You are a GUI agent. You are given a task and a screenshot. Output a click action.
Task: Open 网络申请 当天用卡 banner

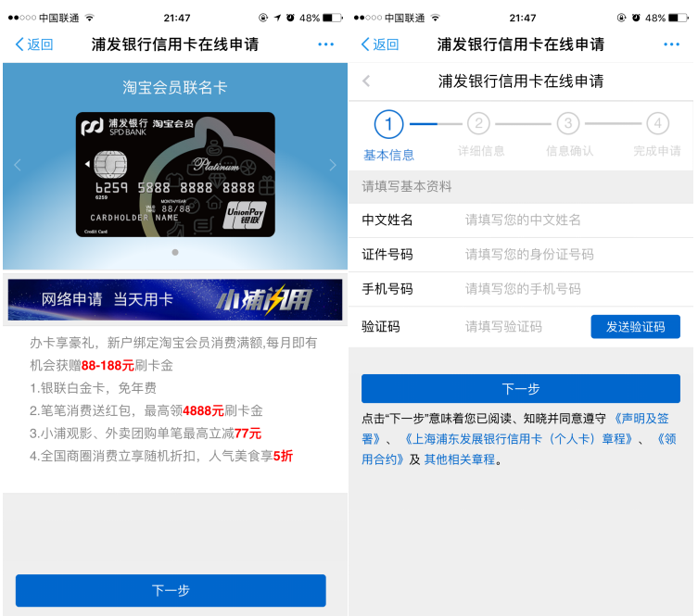[x=175, y=300]
